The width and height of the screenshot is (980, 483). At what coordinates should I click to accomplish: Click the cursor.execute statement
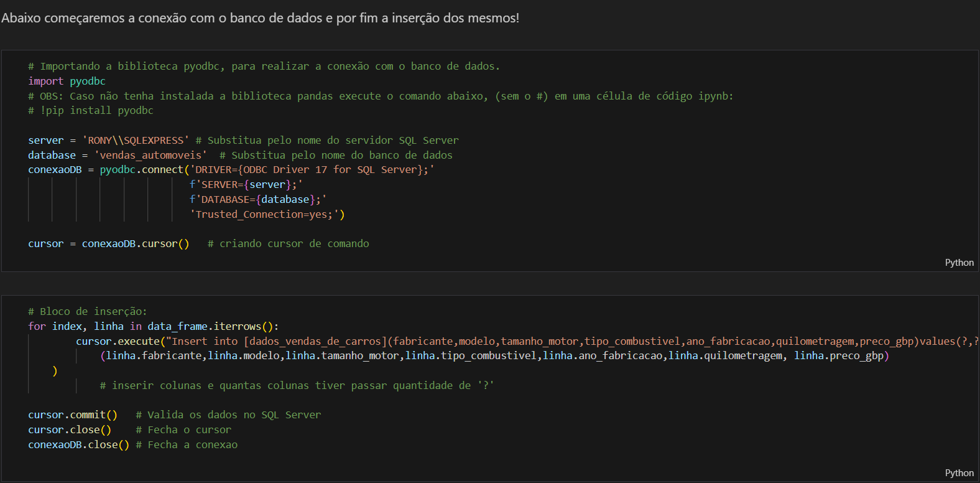click(118, 341)
